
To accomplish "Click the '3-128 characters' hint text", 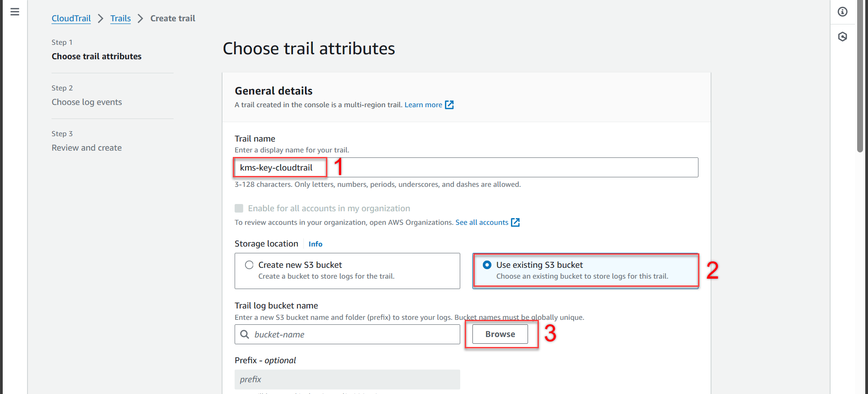I will pyautogui.click(x=377, y=185).
